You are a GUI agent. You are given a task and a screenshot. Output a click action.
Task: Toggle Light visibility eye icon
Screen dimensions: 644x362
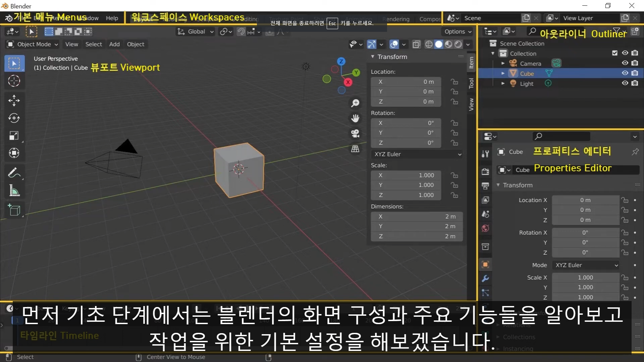coord(625,83)
